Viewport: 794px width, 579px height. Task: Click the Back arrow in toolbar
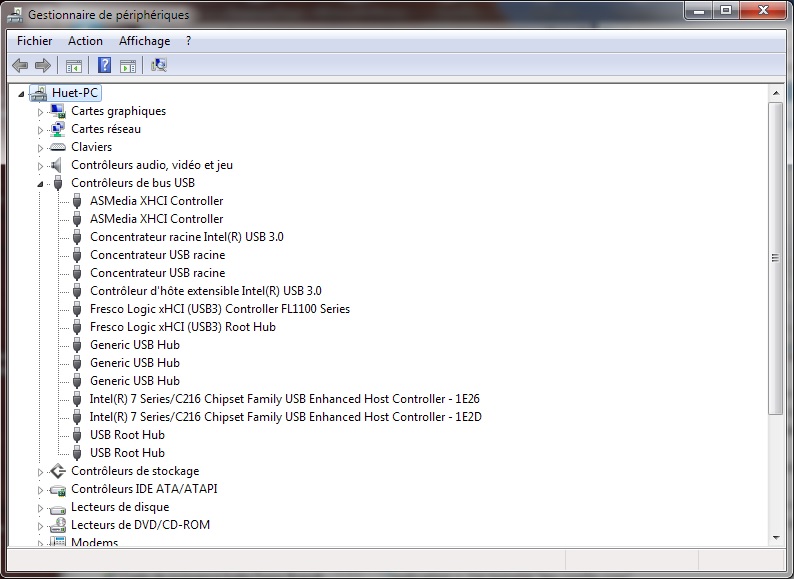point(20,66)
